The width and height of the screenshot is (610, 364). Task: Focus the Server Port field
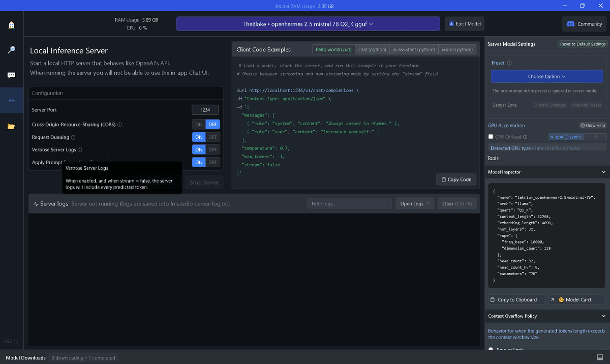tap(205, 110)
